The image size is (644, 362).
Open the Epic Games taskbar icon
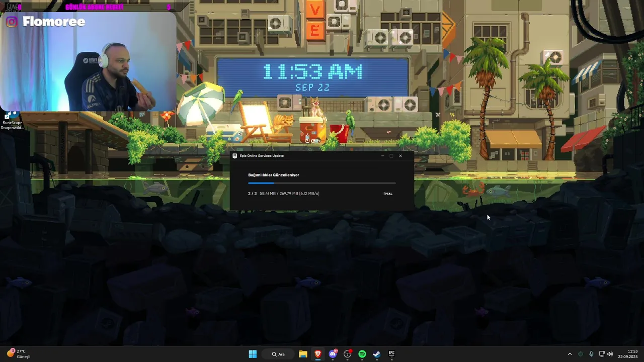point(391,354)
